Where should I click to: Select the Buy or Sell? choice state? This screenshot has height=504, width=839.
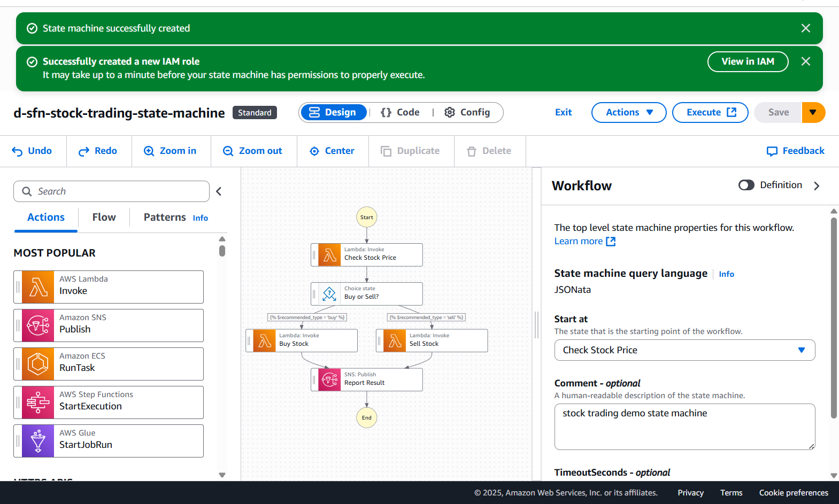367,293
